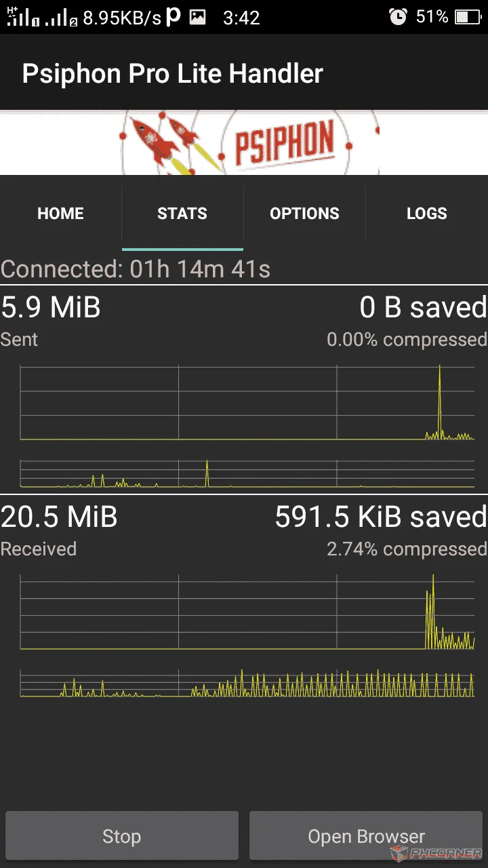Tap the image notification icon
The width and height of the screenshot is (488, 868).
[197, 17]
